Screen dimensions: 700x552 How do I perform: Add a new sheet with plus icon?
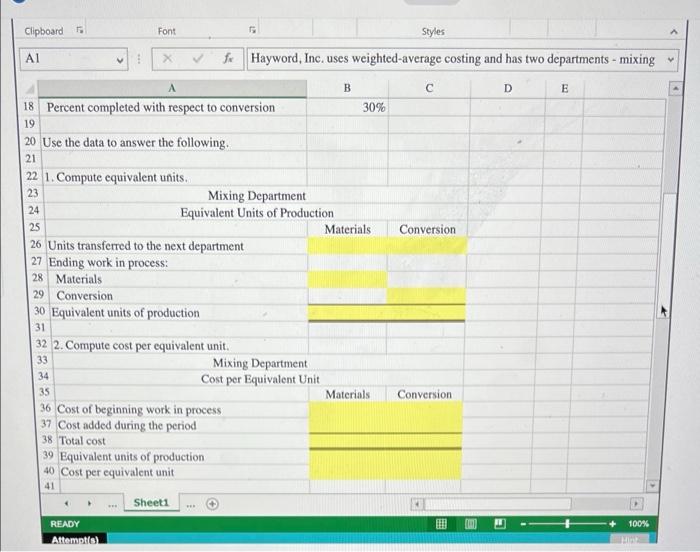click(x=212, y=504)
